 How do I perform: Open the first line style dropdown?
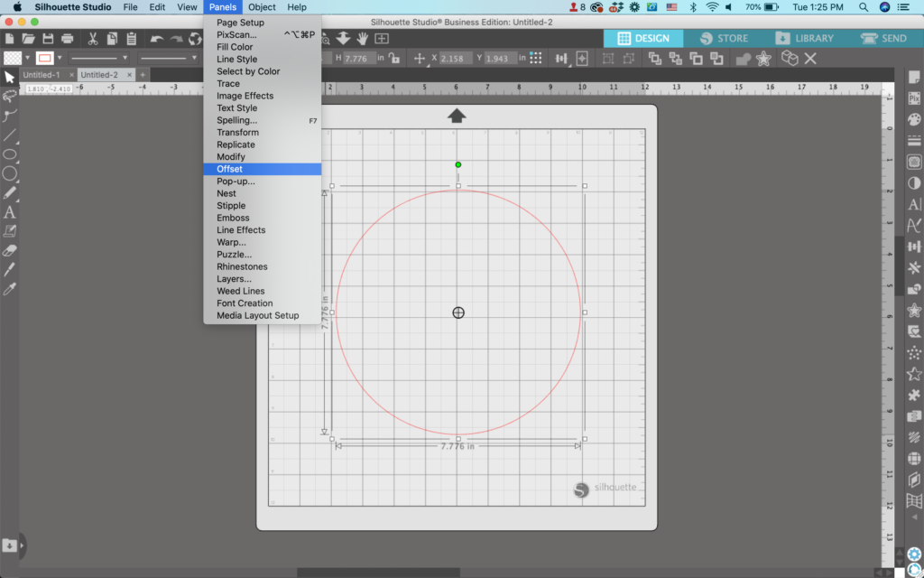click(99, 59)
